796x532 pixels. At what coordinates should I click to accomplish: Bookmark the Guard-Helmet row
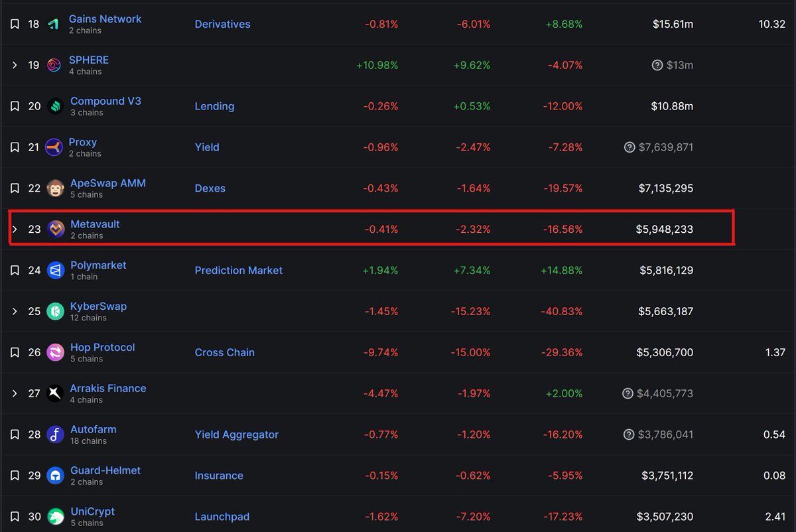coord(15,476)
